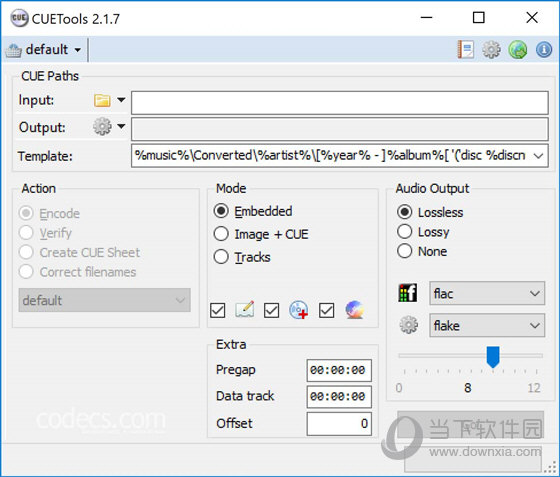Maximize the CUETools window

pos(479,17)
